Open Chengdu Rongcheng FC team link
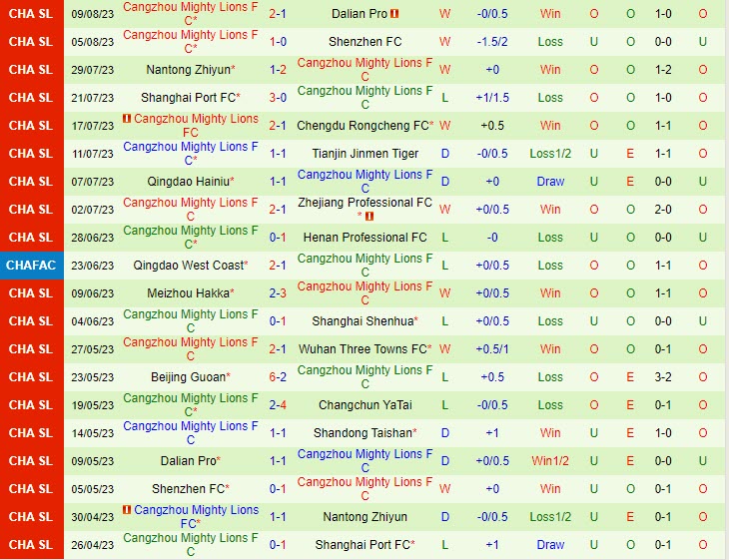The height and width of the screenshot is (560, 729). (364, 126)
